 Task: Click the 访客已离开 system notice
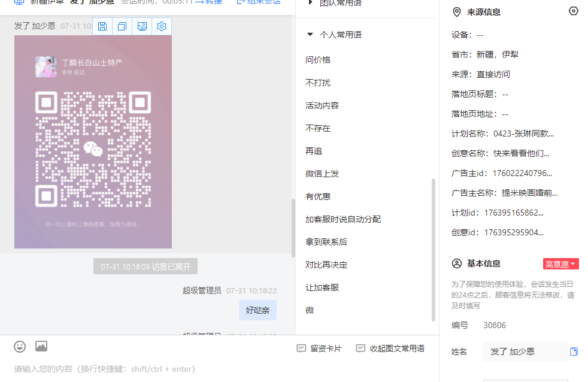146,266
